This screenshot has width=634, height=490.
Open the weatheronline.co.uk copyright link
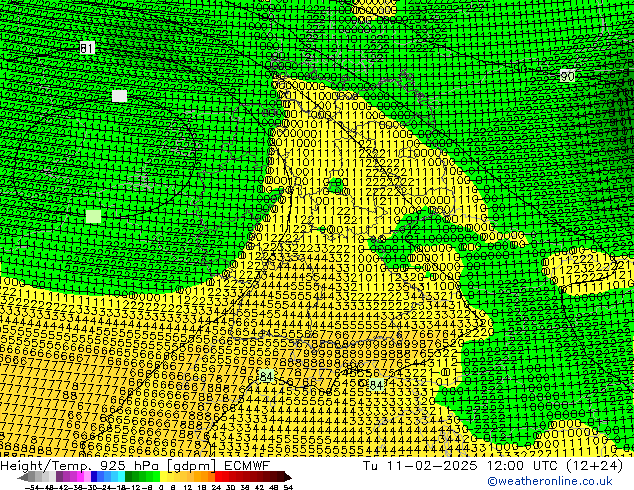click(x=549, y=481)
